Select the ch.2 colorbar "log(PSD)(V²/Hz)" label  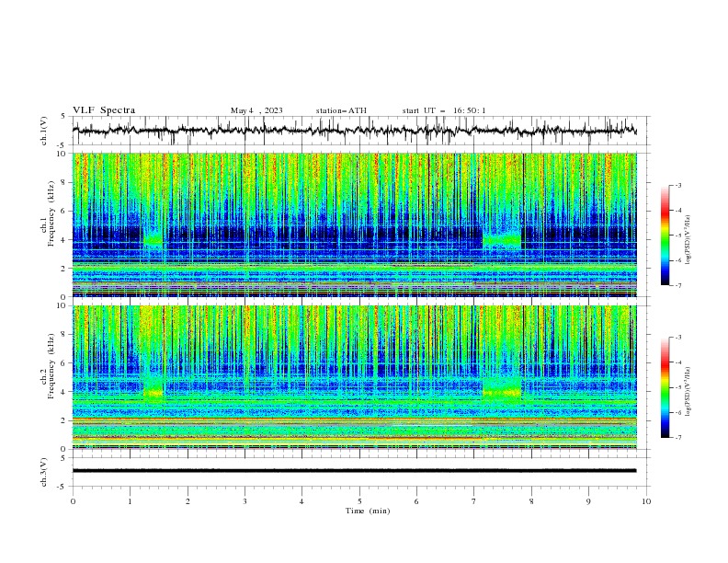click(x=688, y=391)
